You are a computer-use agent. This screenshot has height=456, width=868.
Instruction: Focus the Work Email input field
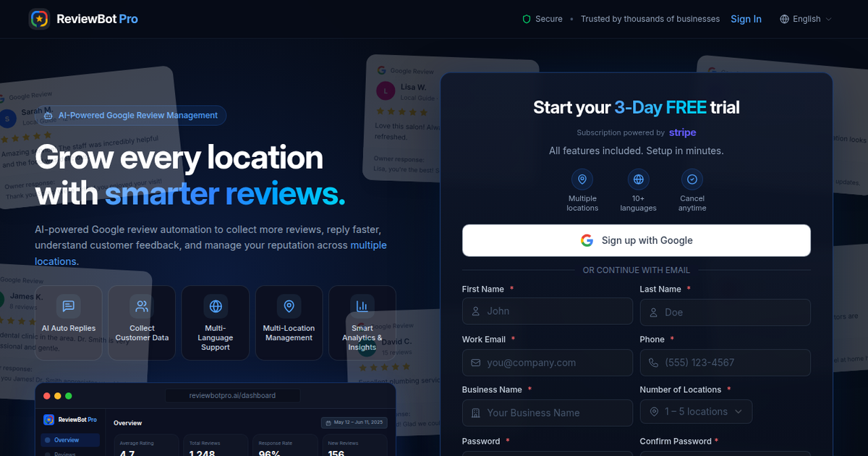(548, 363)
